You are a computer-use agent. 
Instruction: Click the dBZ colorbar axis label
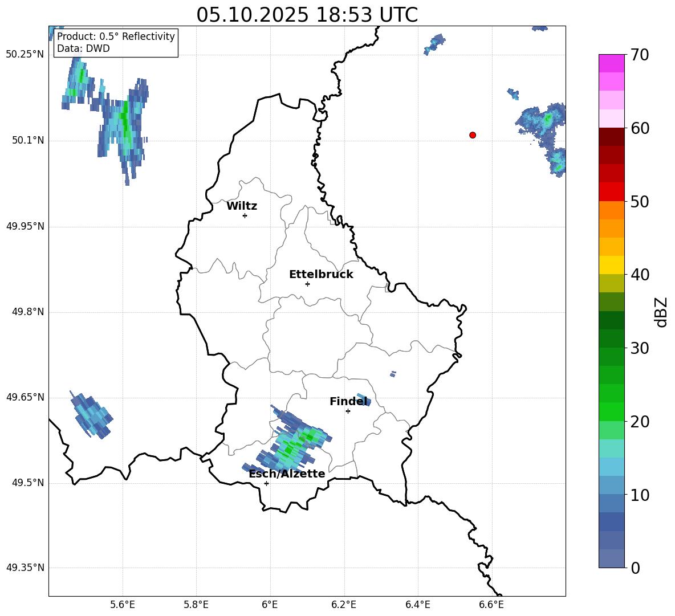pos(661,312)
